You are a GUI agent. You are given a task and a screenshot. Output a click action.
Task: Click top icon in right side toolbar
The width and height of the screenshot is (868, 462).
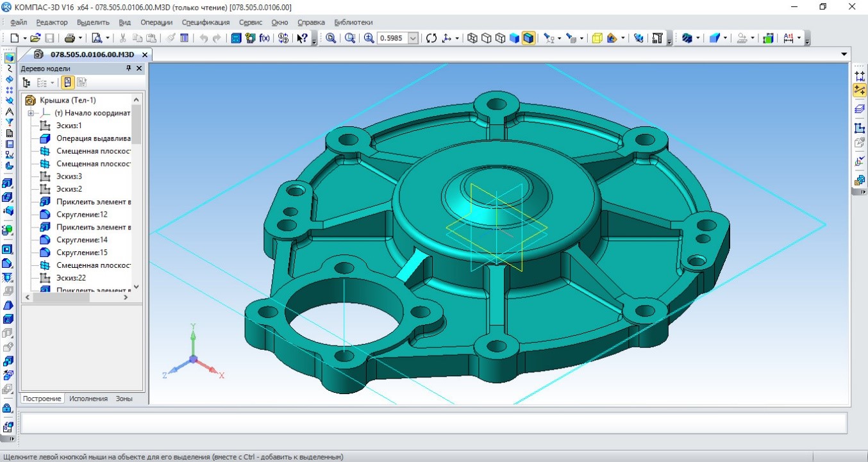pos(860,75)
